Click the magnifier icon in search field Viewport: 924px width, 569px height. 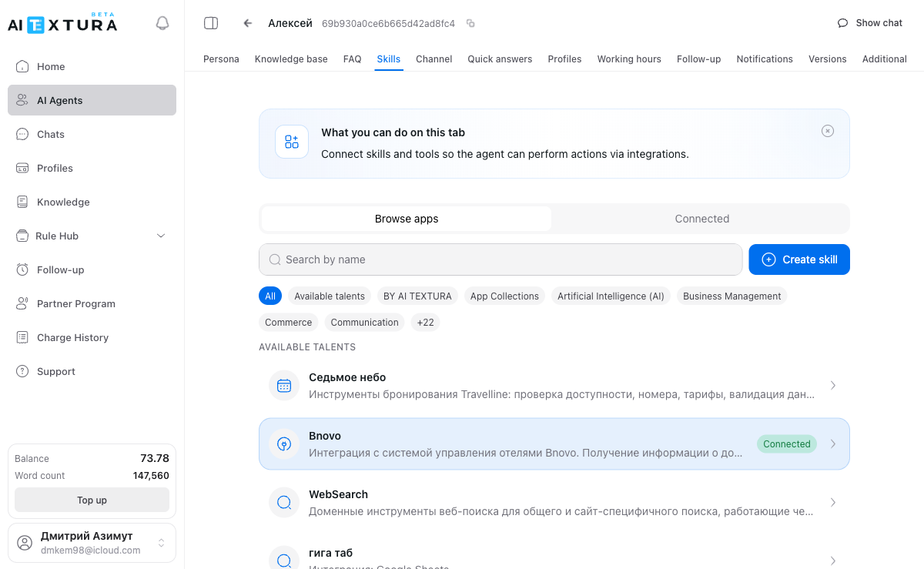click(274, 259)
